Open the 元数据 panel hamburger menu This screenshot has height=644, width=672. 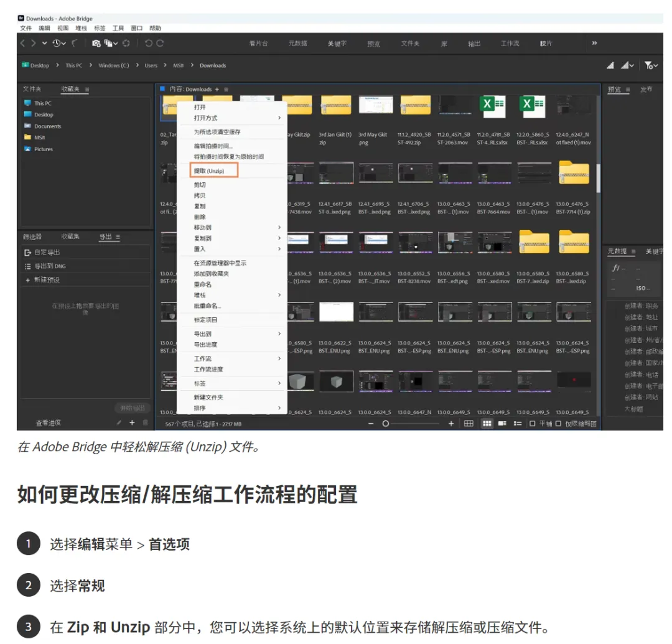tap(633, 251)
